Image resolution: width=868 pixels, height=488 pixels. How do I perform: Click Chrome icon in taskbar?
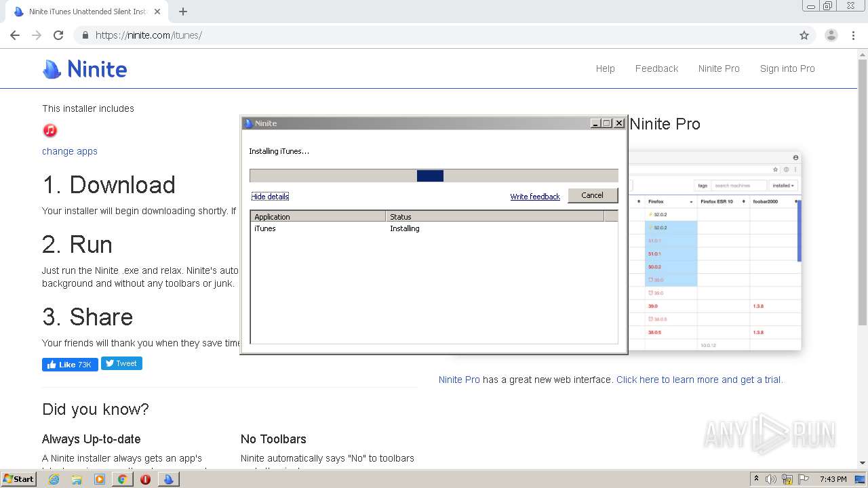click(x=123, y=479)
